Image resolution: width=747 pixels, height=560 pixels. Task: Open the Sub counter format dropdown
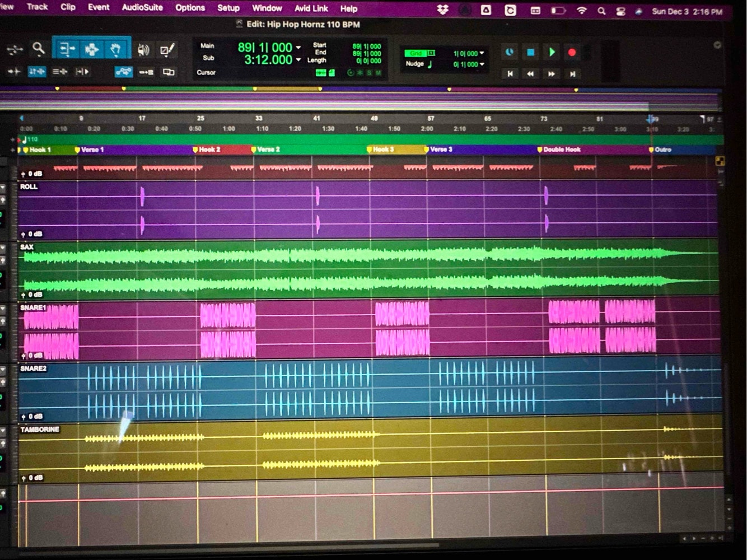pyautogui.click(x=298, y=60)
